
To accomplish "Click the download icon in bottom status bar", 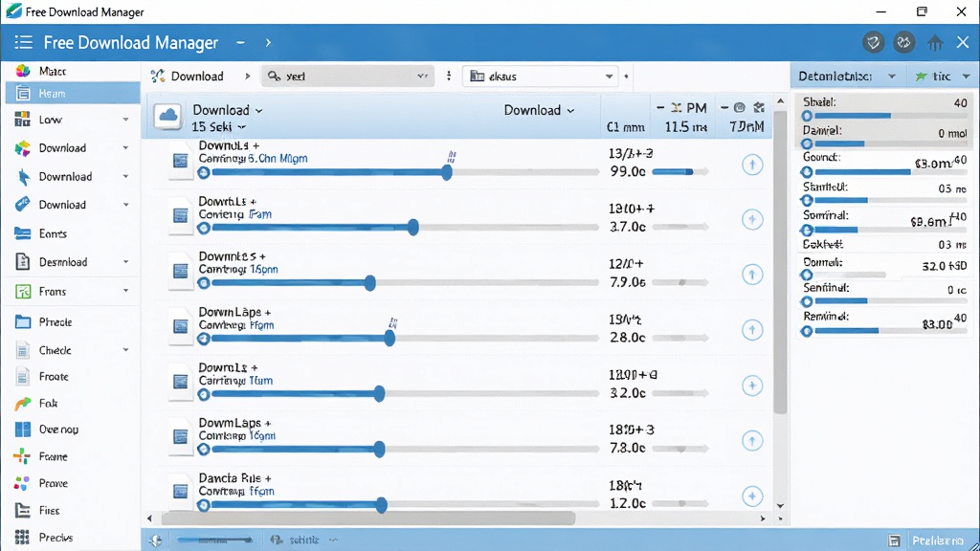I will pyautogui.click(x=156, y=540).
